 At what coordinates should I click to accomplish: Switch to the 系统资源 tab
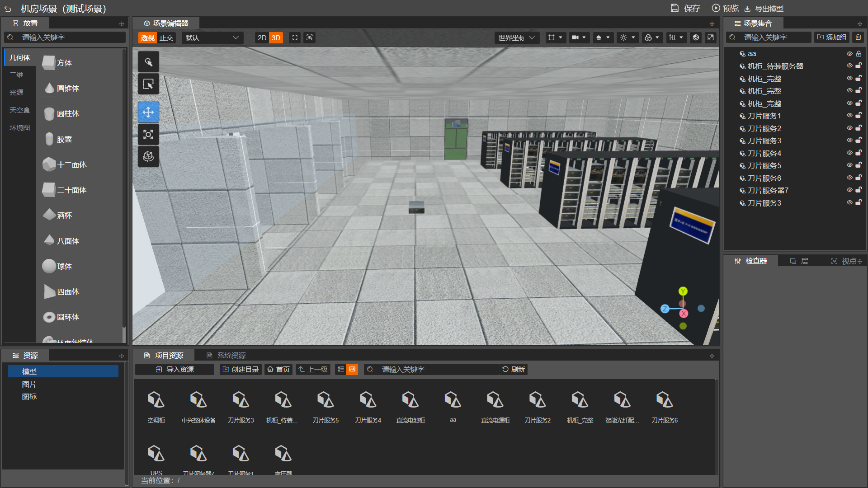(x=226, y=356)
